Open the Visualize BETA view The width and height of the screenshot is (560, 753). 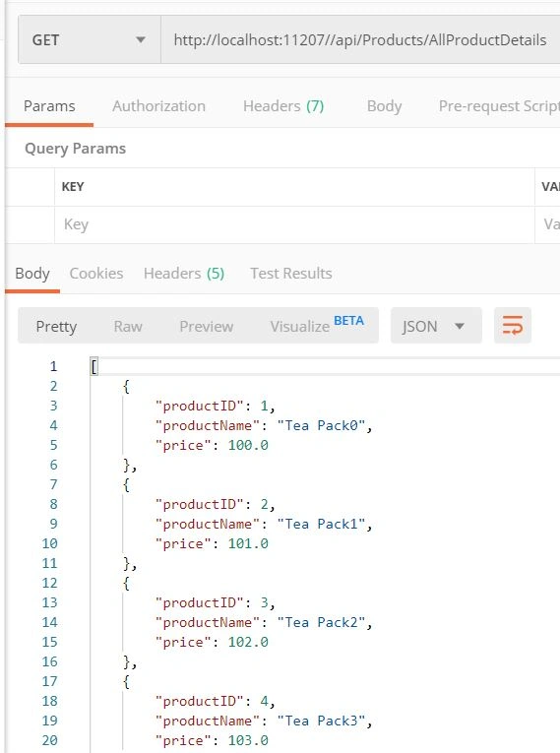coord(317,325)
